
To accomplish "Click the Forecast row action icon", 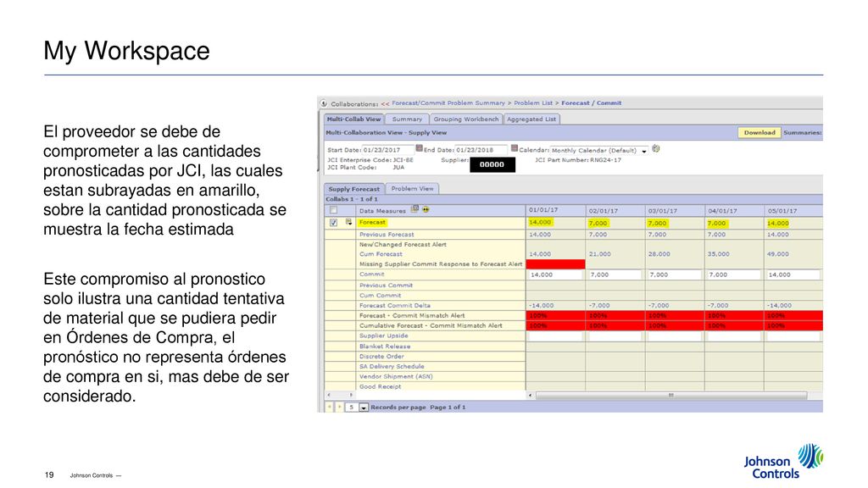I will (x=348, y=222).
